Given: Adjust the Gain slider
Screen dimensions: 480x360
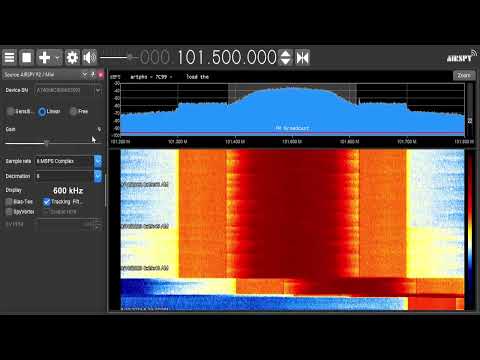Looking at the screenshot, I should 53,143.
